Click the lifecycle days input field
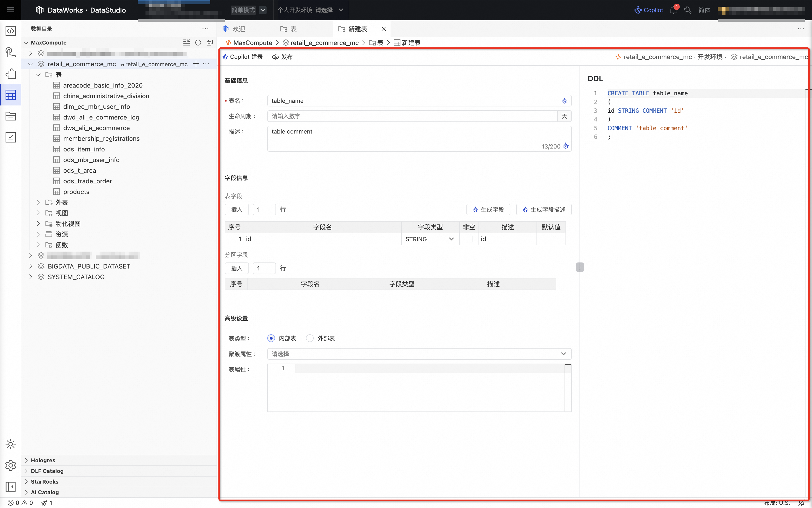The width and height of the screenshot is (812, 508). [x=412, y=116]
